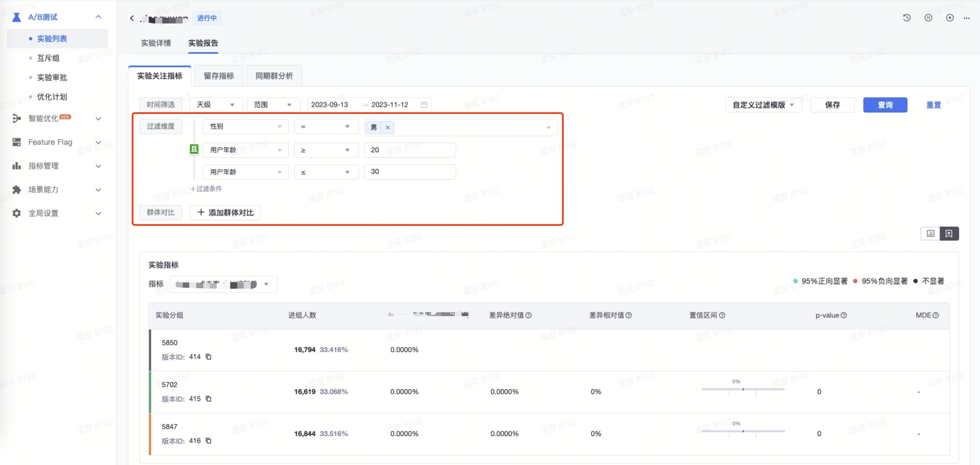Toggle the green 且 logic operator

point(194,149)
